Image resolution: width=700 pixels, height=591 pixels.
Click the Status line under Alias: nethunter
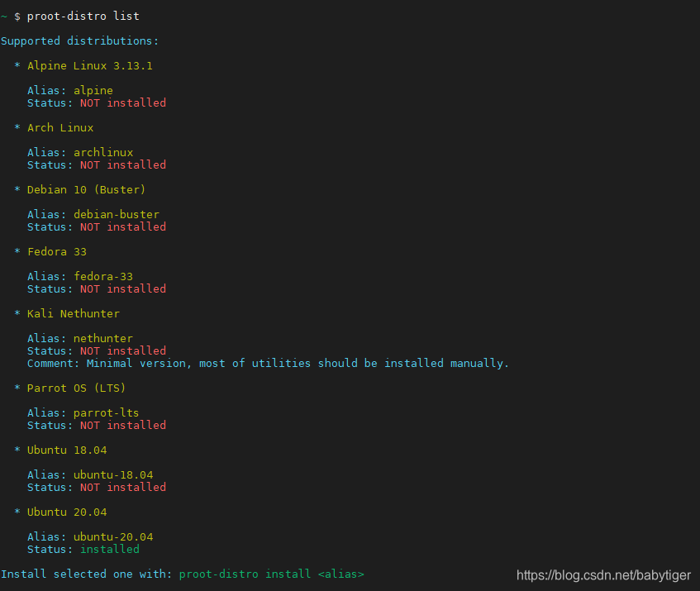tap(97, 351)
